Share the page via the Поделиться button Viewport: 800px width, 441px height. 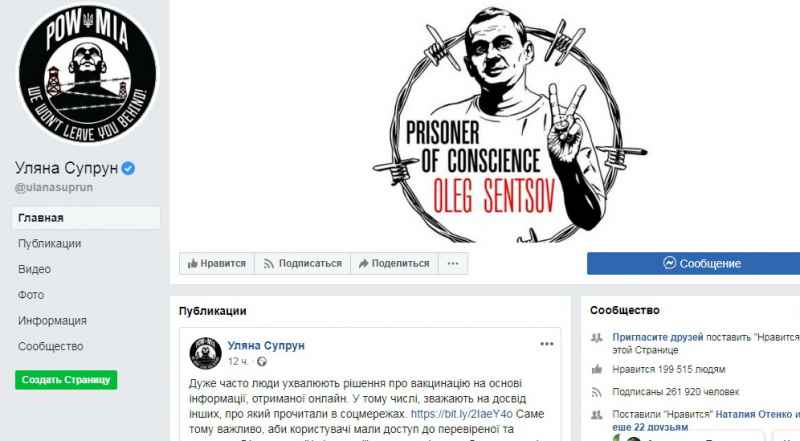point(394,263)
